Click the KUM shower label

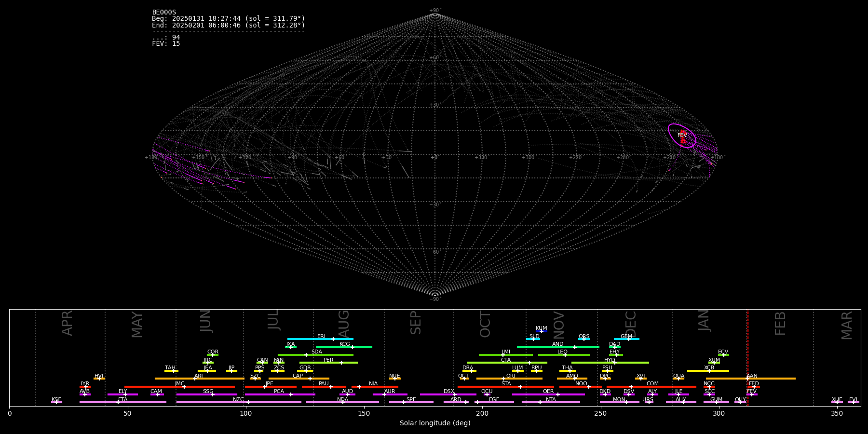click(x=542, y=328)
